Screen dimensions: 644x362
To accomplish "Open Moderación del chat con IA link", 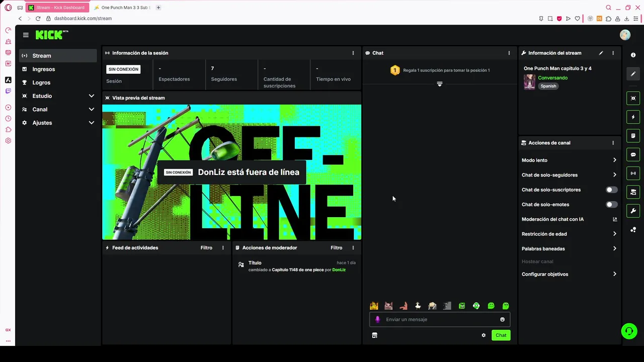I will pos(570,219).
